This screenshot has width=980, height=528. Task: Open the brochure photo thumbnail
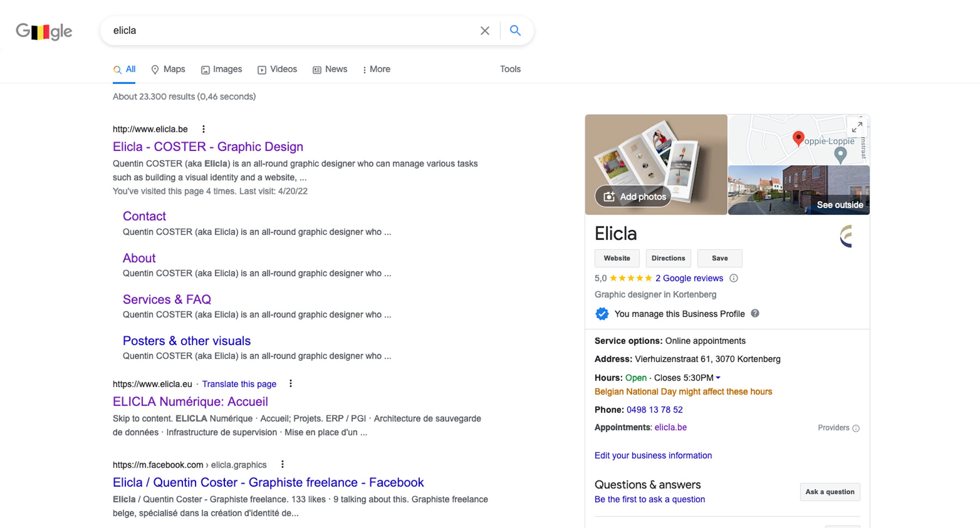tap(656, 164)
